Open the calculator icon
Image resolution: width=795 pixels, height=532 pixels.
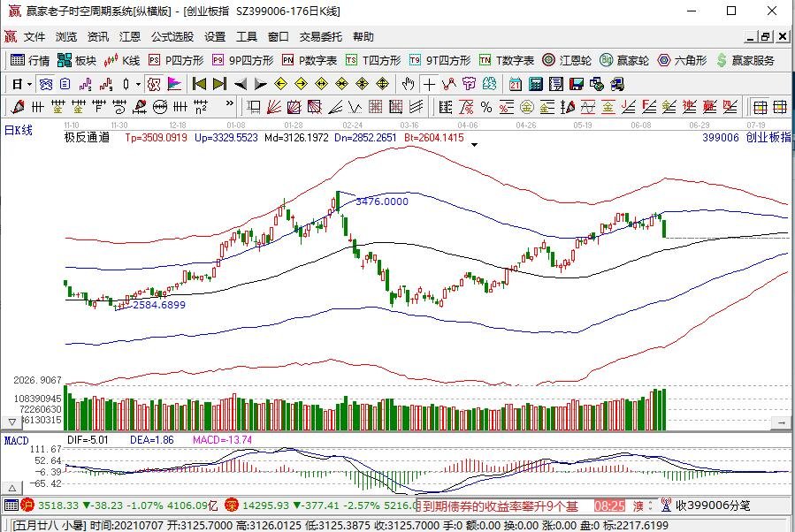(535, 84)
